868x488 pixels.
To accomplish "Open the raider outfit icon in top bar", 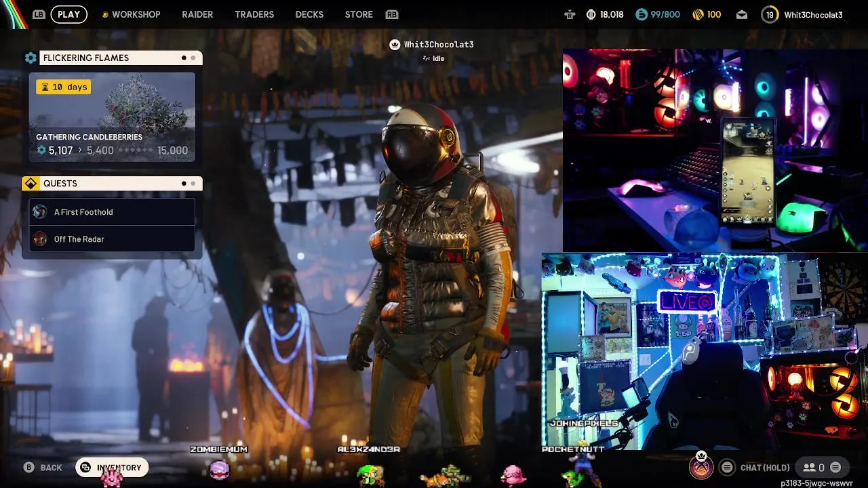I will (x=570, y=14).
